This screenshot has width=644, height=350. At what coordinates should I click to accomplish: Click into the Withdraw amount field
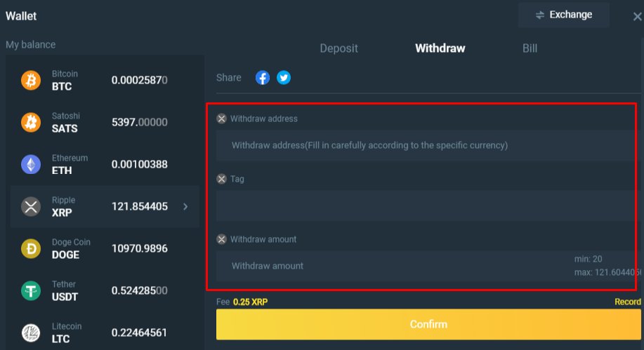click(393, 266)
